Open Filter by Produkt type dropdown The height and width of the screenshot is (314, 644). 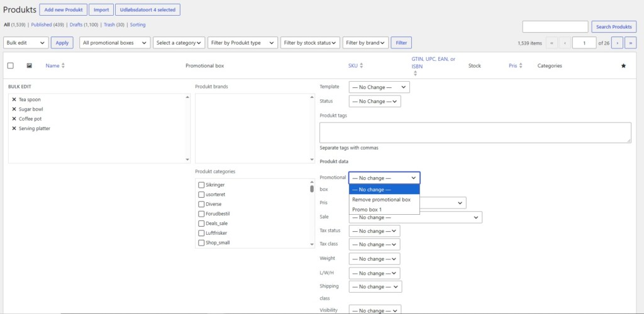pyautogui.click(x=243, y=43)
